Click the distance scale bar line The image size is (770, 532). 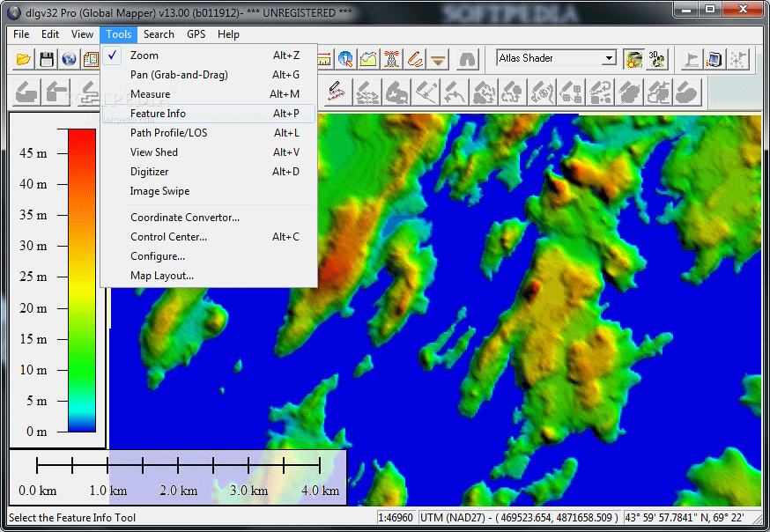coord(178,464)
